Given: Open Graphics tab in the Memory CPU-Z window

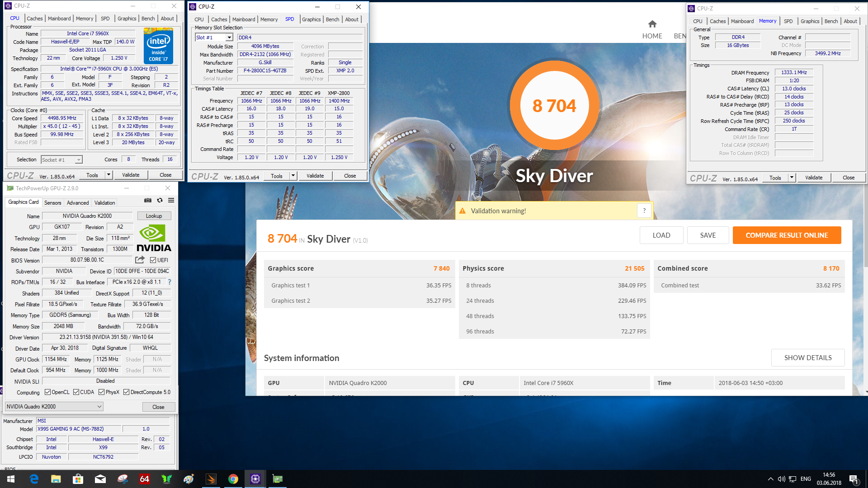Looking at the screenshot, I should pyautogui.click(x=810, y=21).
